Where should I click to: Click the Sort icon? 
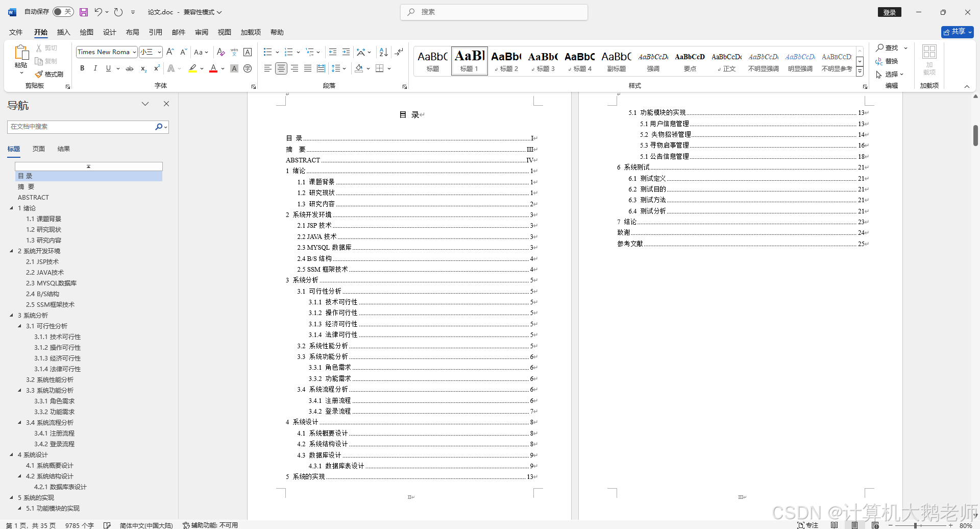click(384, 52)
